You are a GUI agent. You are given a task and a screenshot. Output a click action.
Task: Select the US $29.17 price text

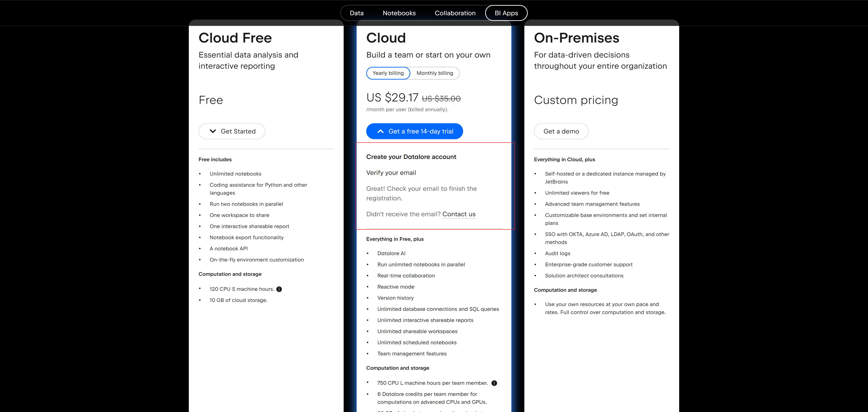coord(392,98)
